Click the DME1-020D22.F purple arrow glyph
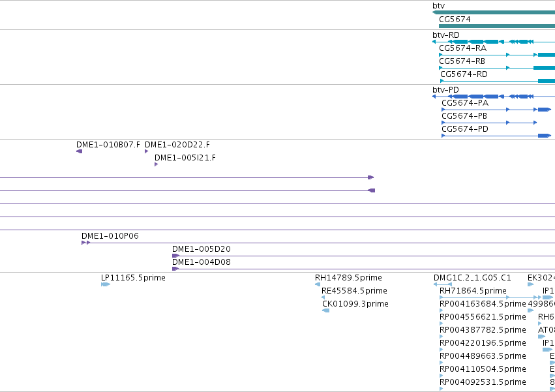Viewport: 555px width, 392px height. (147, 151)
